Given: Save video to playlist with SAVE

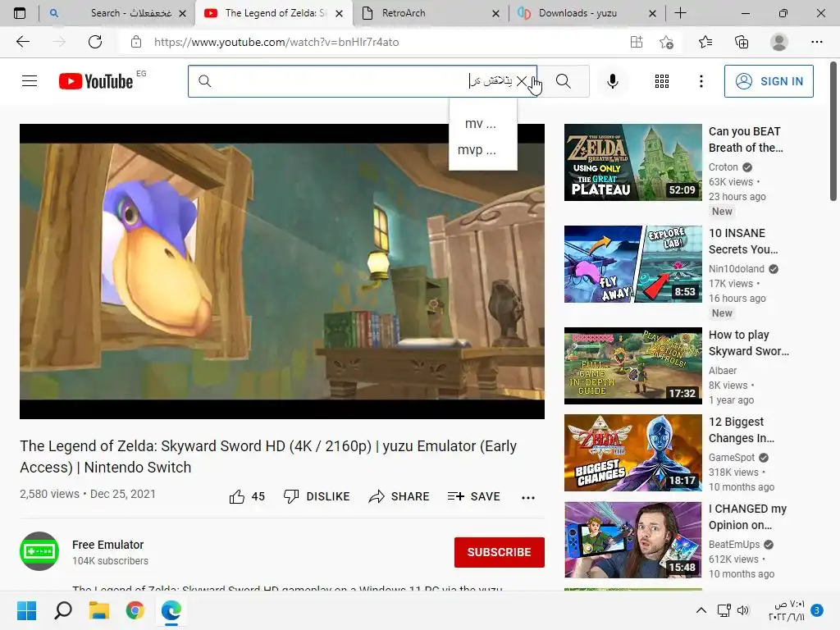Looking at the screenshot, I should click(473, 496).
